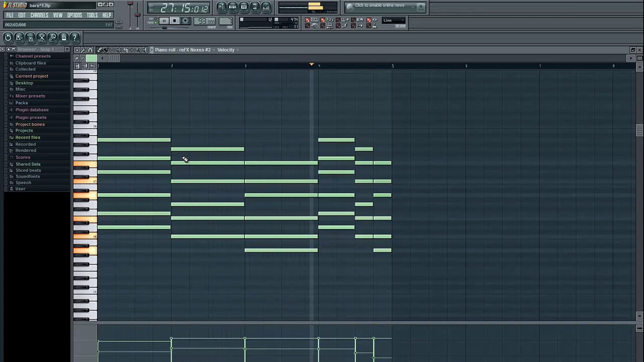Open the Tools menu
Image resolution: width=644 pixels, height=362 pixels.
(92, 15)
